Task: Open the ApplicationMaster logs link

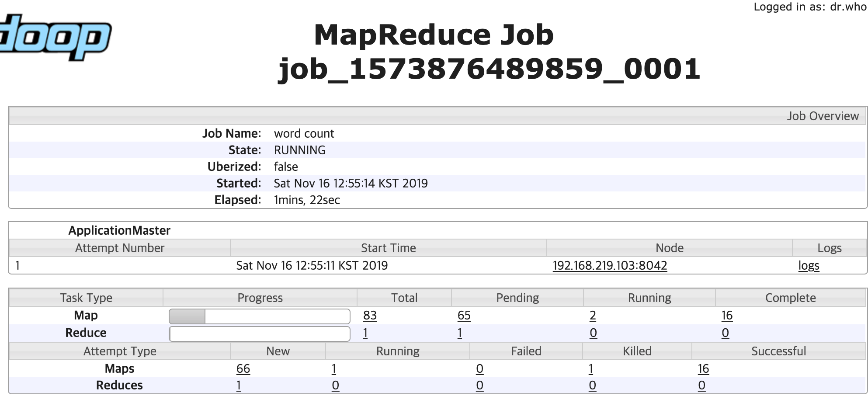Action: tap(809, 265)
